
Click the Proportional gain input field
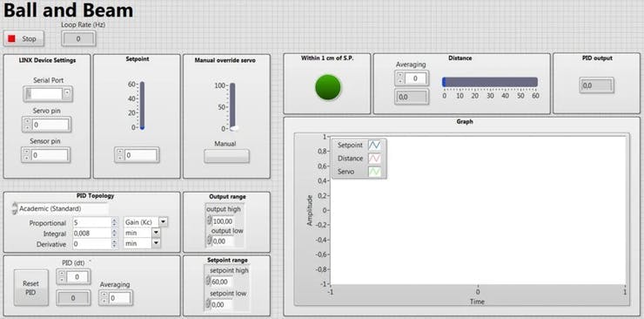(x=92, y=223)
